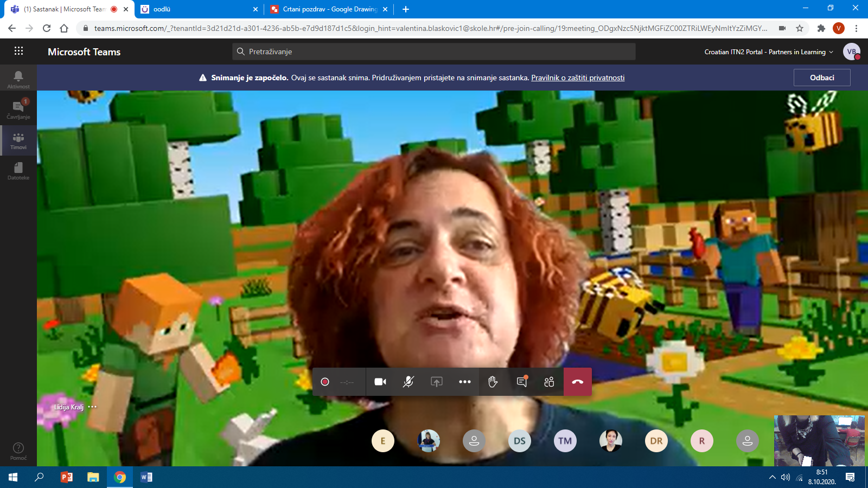Reload the current page
This screenshot has height=488, width=868.
[47, 28]
